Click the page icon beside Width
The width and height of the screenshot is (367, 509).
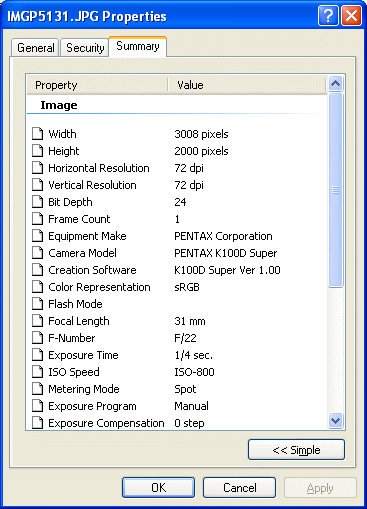pyautogui.click(x=38, y=134)
